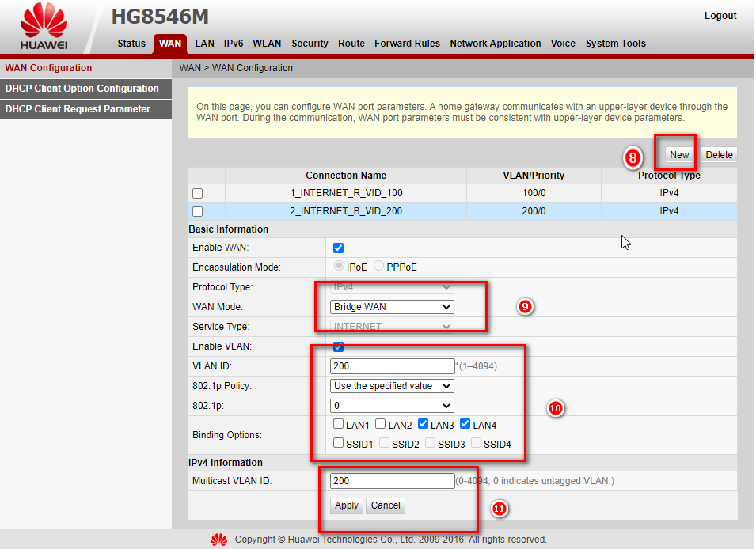756x549 pixels.
Task: Click the Logout link
Action: (x=720, y=16)
